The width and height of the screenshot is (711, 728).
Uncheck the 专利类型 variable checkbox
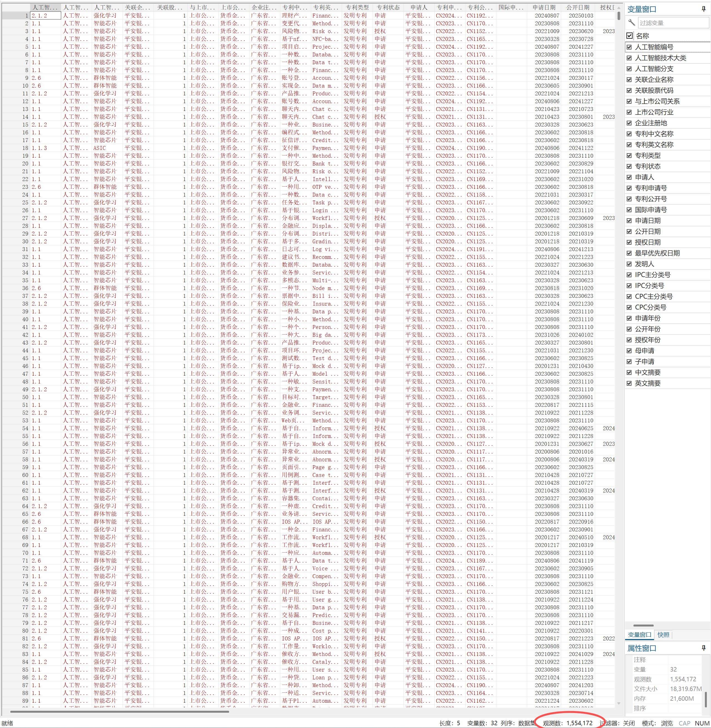click(629, 155)
